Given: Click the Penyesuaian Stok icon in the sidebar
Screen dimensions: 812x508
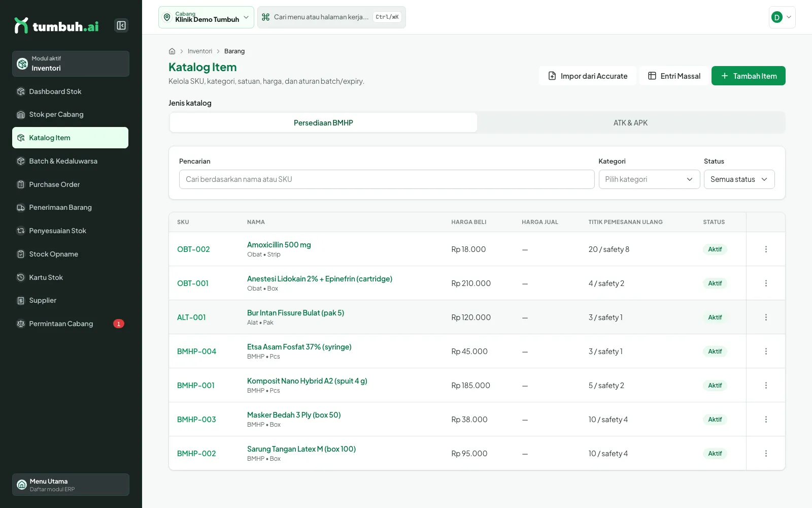Looking at the screenshot, I should point(21,231).
